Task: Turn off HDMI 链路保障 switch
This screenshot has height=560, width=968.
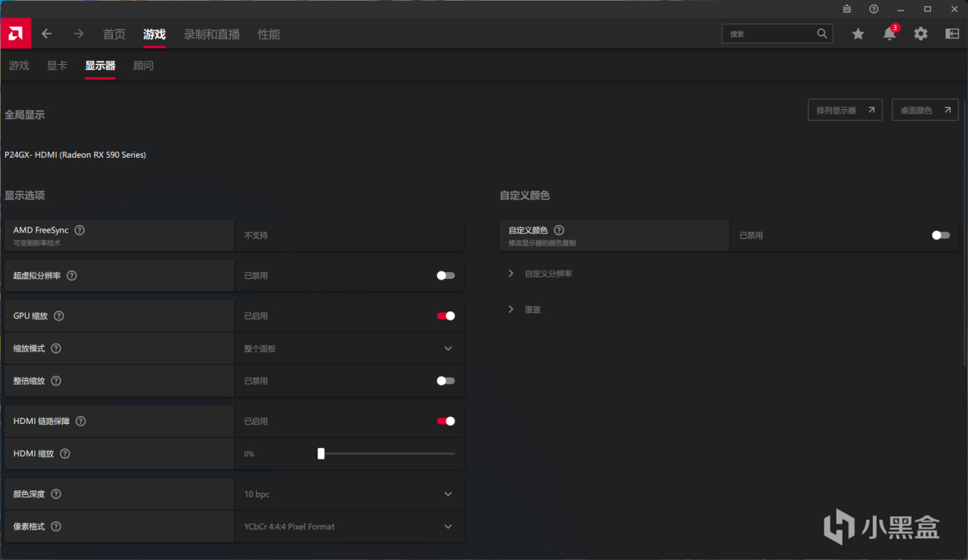Action: [x=446, y=421]
